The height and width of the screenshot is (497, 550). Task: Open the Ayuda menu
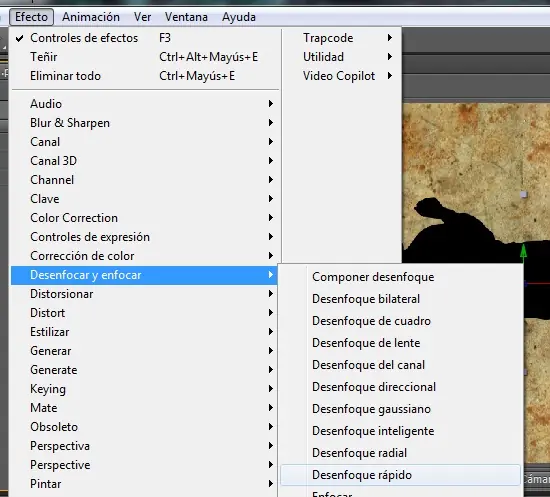(x=239, y=17)
